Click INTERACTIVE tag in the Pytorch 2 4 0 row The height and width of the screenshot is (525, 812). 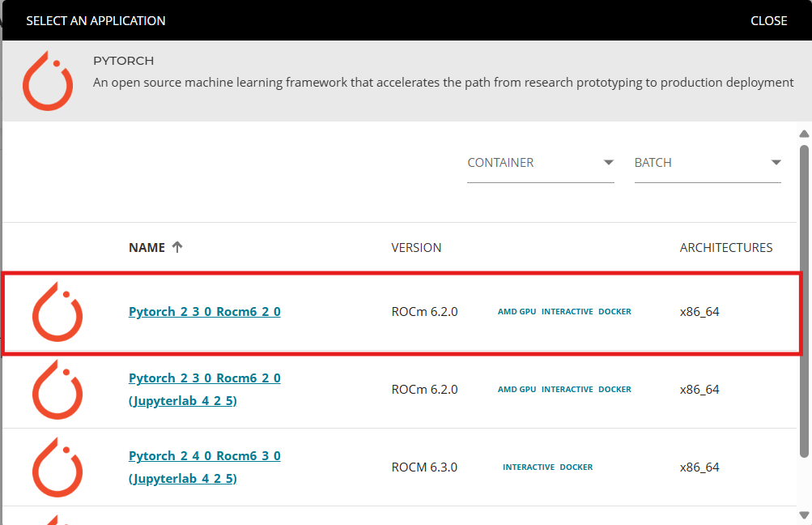pos(528,467)
